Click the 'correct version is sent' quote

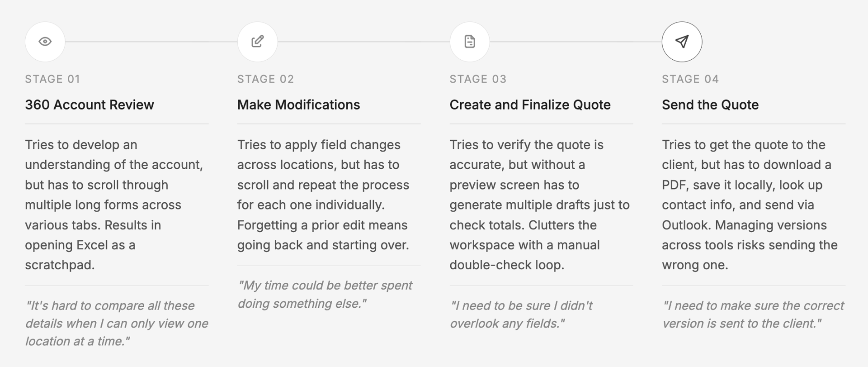click(753, 315)
